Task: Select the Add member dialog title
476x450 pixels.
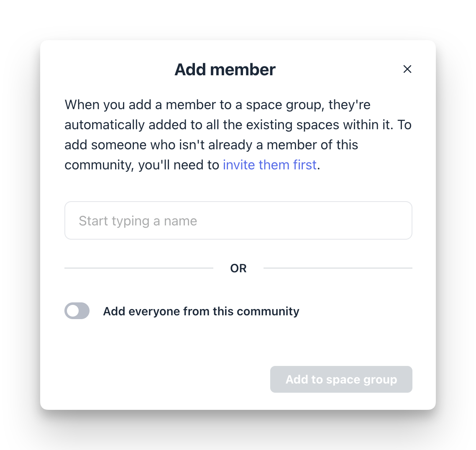Action: point(225,69)
